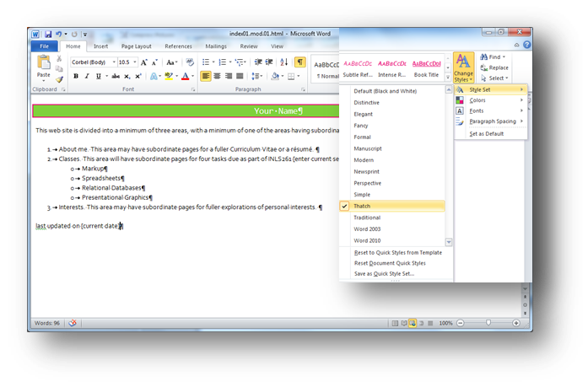Toggle Bold formatting
This screenshot has width=588, height=387.
76,76
